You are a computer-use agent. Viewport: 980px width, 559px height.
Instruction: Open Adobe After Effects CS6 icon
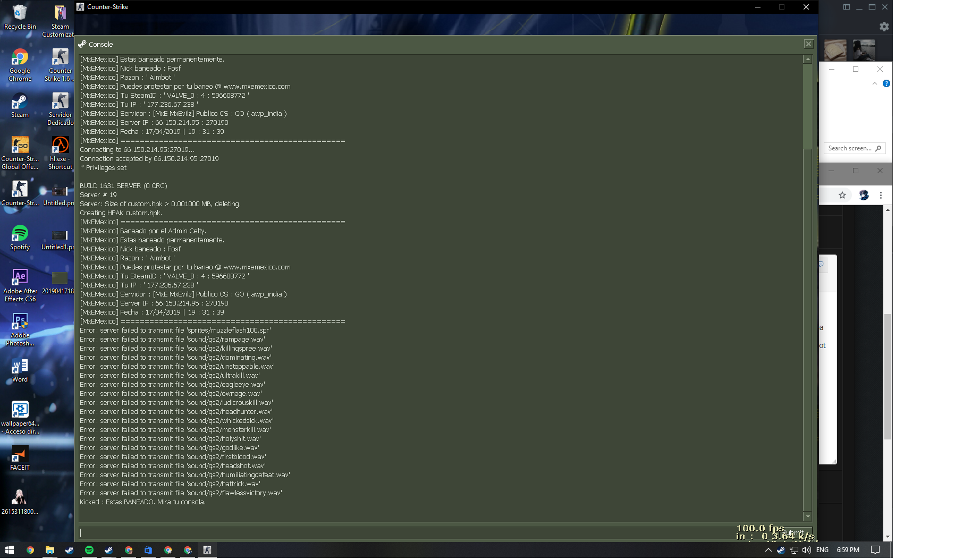20,286
